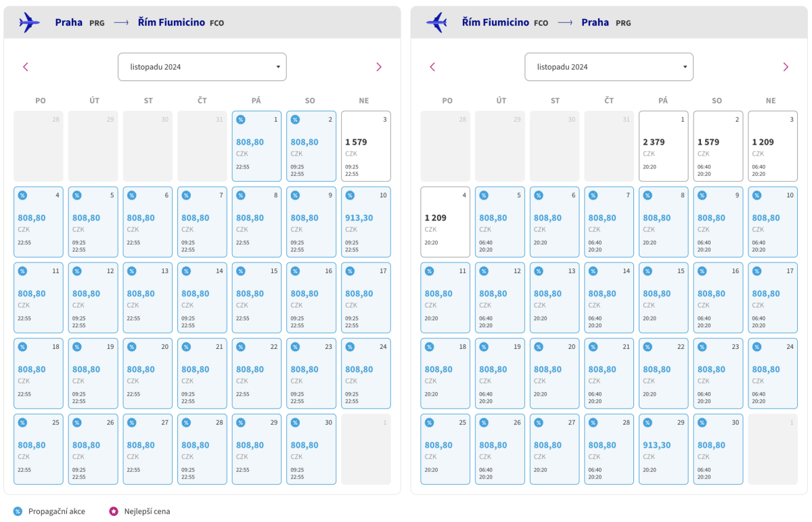Open month dropdown in Řím–Praha calendar
The image size is (812, 522).
pyautogui.click(x=609, y=67)
